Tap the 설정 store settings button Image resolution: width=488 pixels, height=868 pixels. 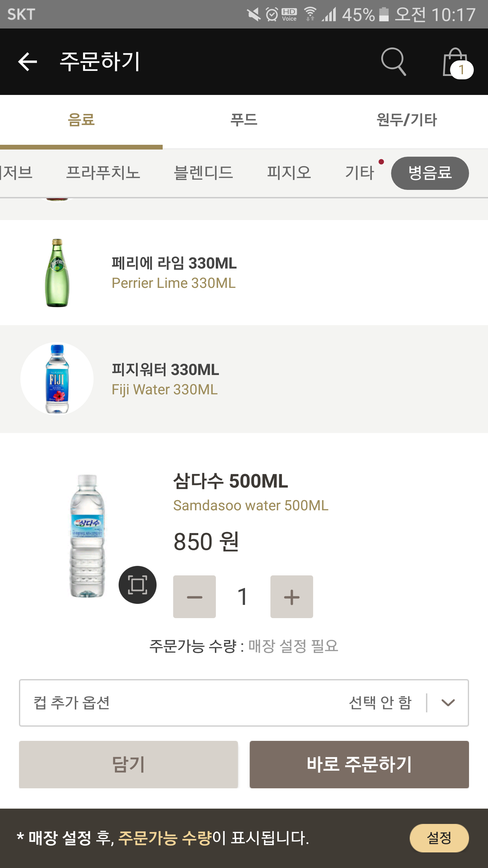439,838
